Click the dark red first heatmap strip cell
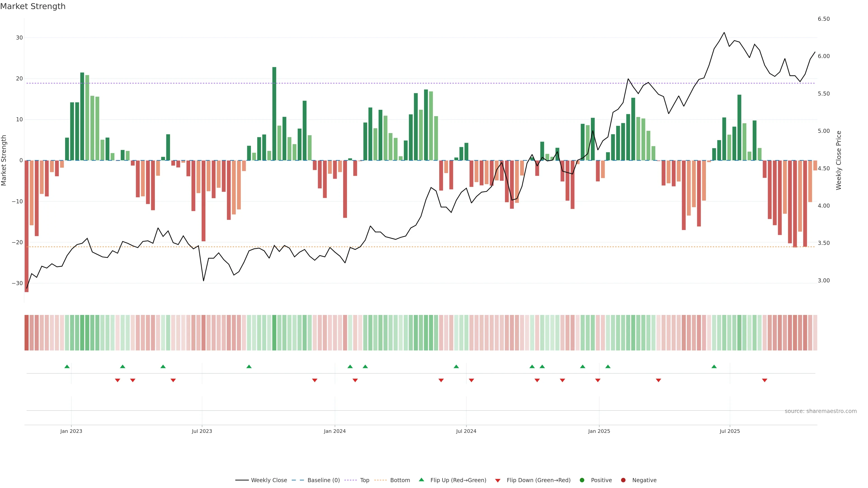The width and height of the screenshot is (868, 488). 27,332
